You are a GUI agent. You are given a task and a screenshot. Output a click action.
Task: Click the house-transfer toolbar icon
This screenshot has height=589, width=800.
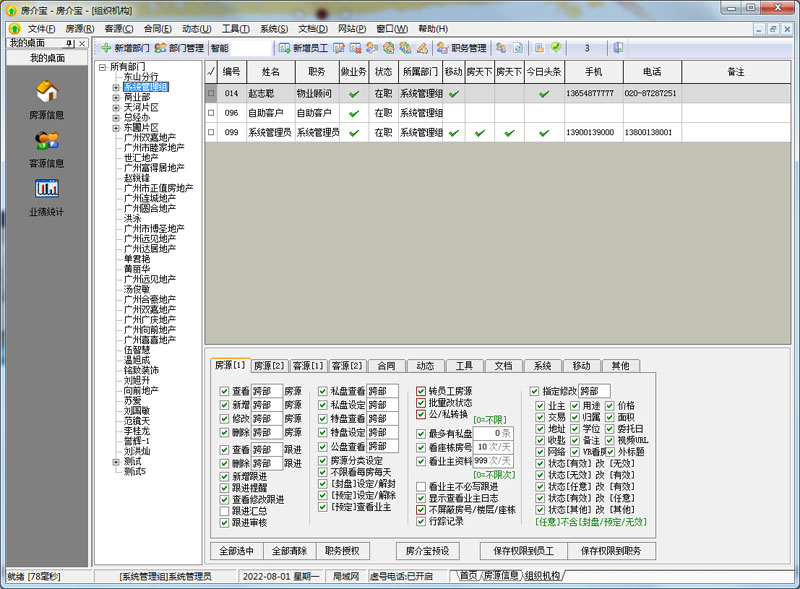[389, 48]
